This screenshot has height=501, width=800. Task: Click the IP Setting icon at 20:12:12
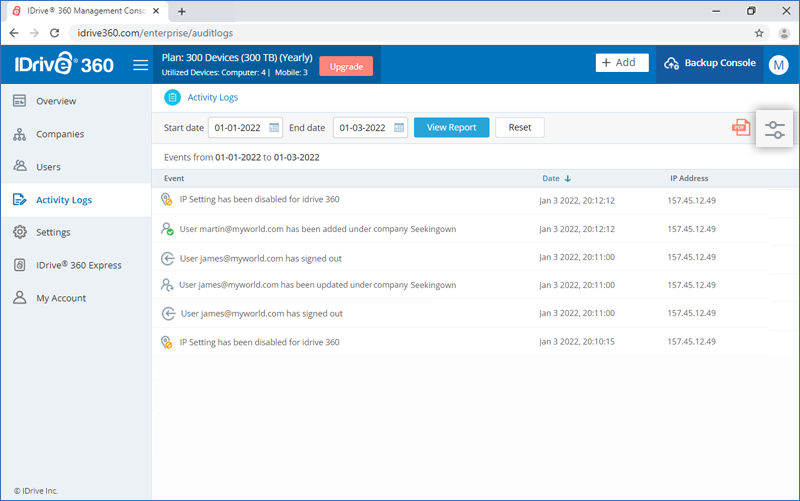[x=166, y=199]
